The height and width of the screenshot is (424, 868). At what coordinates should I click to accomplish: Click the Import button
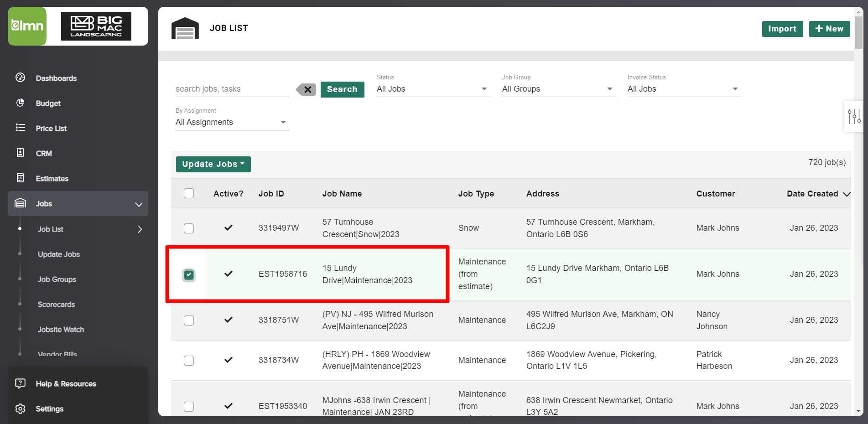(782, 29)
